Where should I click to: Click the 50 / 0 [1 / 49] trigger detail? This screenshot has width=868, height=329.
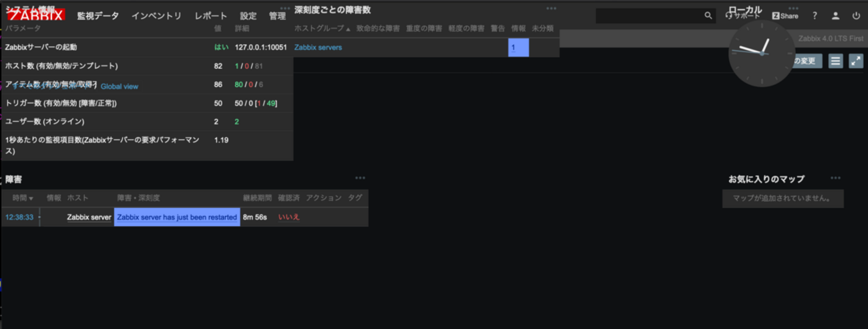click(256, 104)
